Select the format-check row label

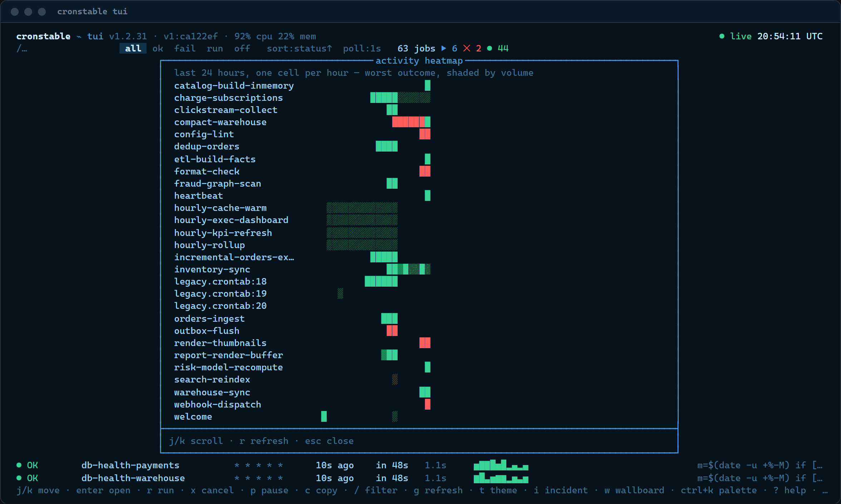click(x=207, y=171)
